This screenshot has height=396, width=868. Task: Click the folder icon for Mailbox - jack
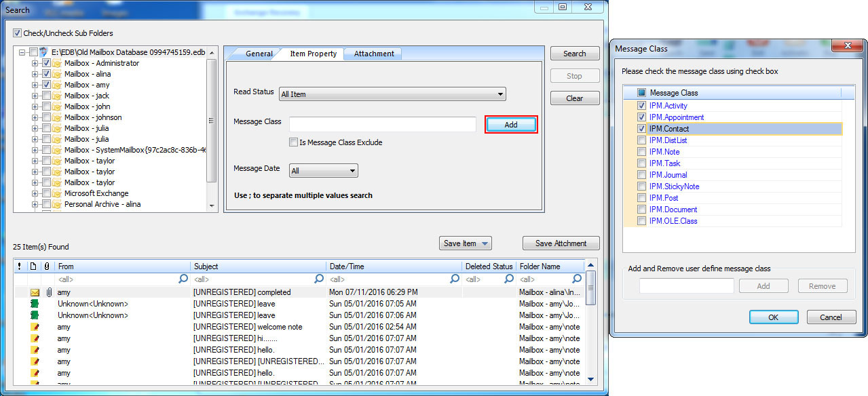click(58, 96)
